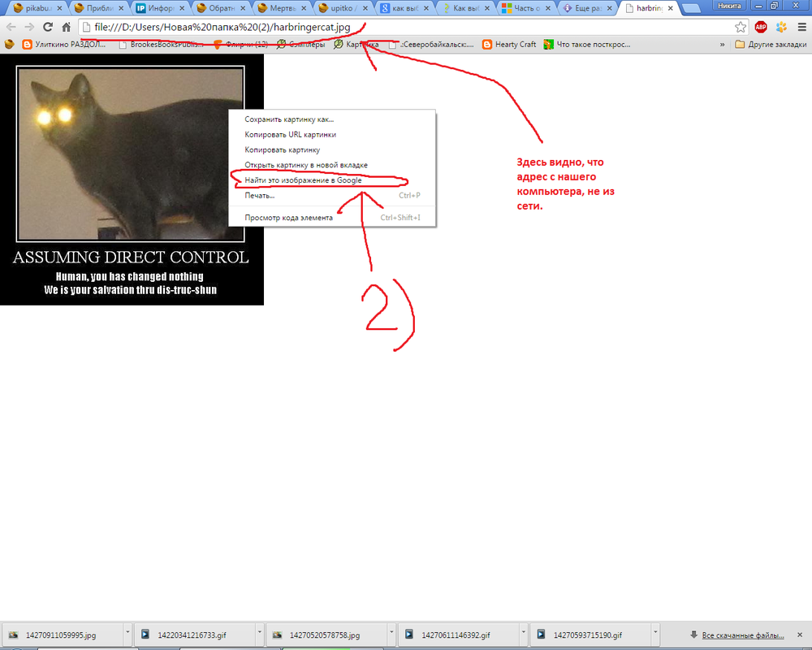Open downloaded file 14270520578758.jpg

click(x=326, y=635)
